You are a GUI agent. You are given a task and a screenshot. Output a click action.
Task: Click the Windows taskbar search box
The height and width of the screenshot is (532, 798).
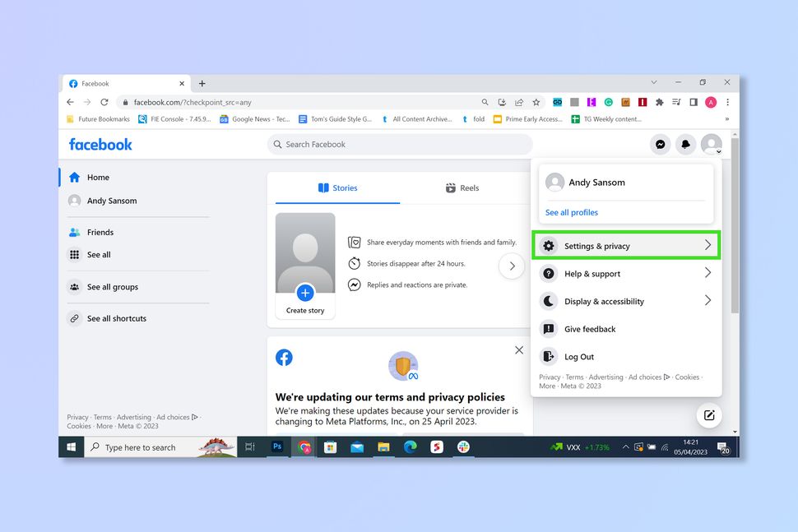click(160, 447)
